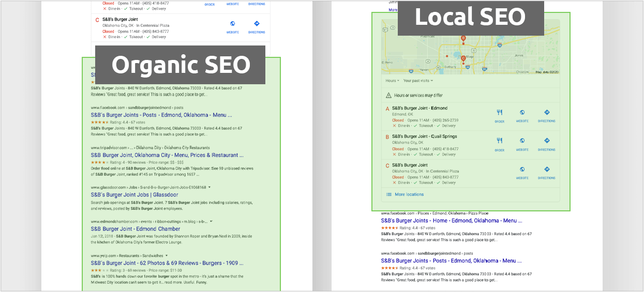This screenshot has height=292, width=644.
Task: Get Directions icon for S&B's Burger Joint - Edmond
Action: coord(547,112)
